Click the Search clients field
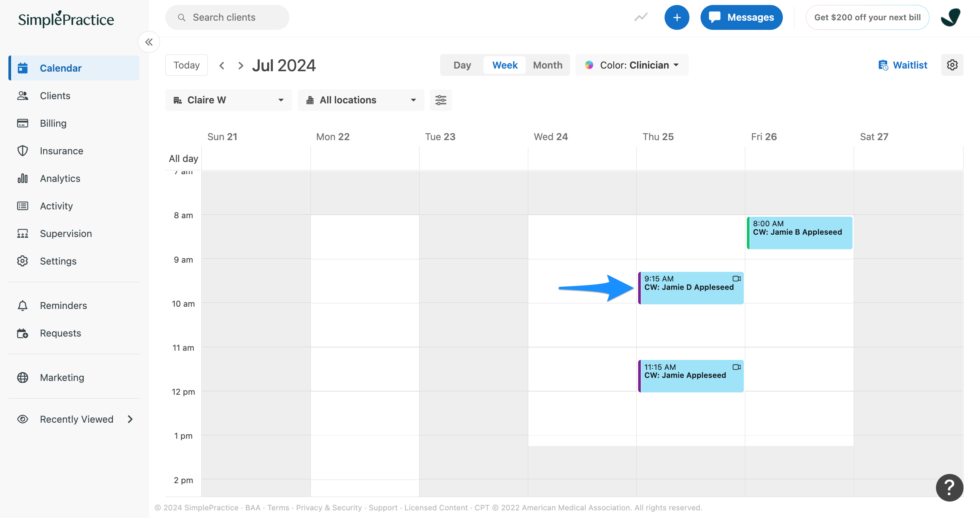Viewport: 980px width, 518px height. pos(227,17)
